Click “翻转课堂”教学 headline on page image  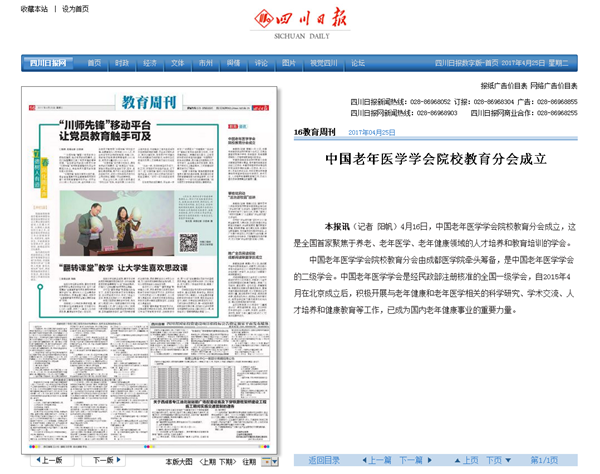[x=123, y=267]
